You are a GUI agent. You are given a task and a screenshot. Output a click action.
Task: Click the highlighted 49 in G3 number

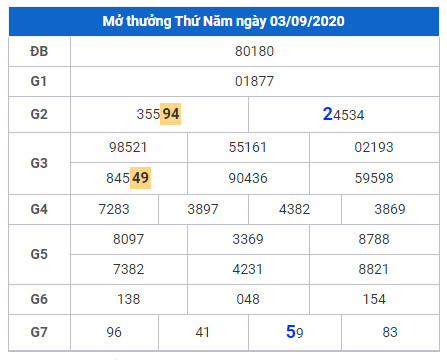(x=140, y=178)
